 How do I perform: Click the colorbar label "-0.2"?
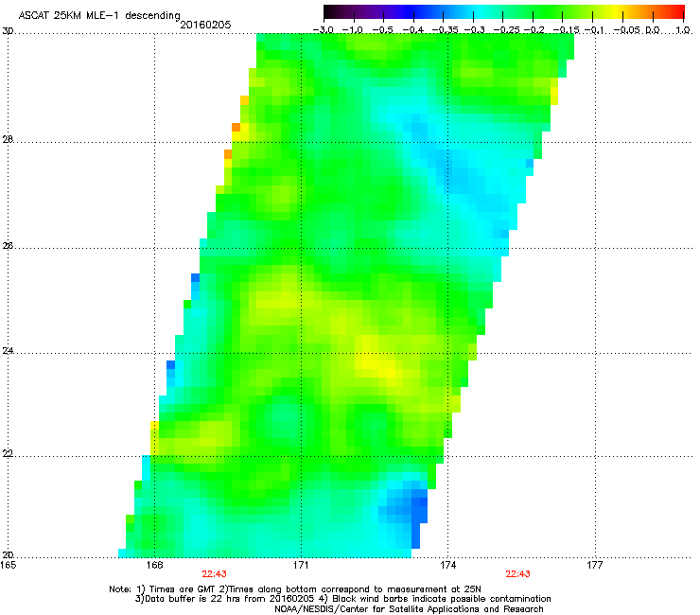(534, 30)
